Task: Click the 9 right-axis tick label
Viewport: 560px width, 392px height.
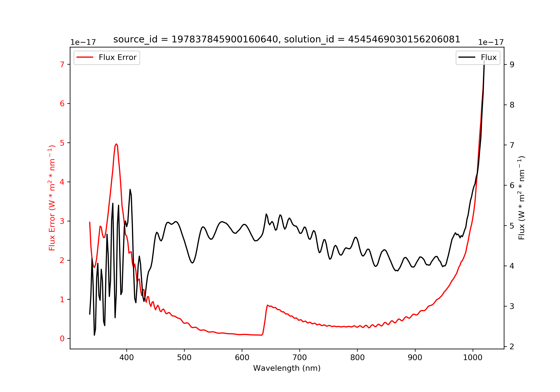Action: click(x=512, y=65)
